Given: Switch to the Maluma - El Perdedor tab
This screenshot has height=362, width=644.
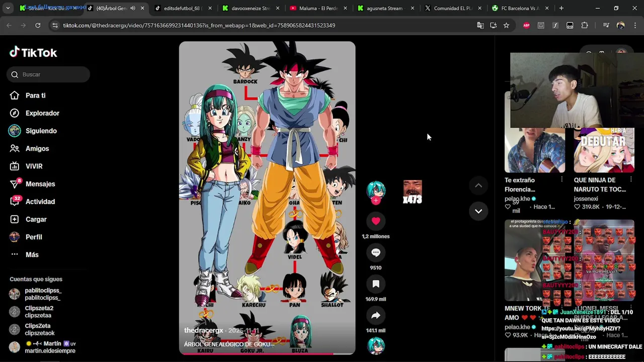Looking at the screenshot, I should coord(318,8).
